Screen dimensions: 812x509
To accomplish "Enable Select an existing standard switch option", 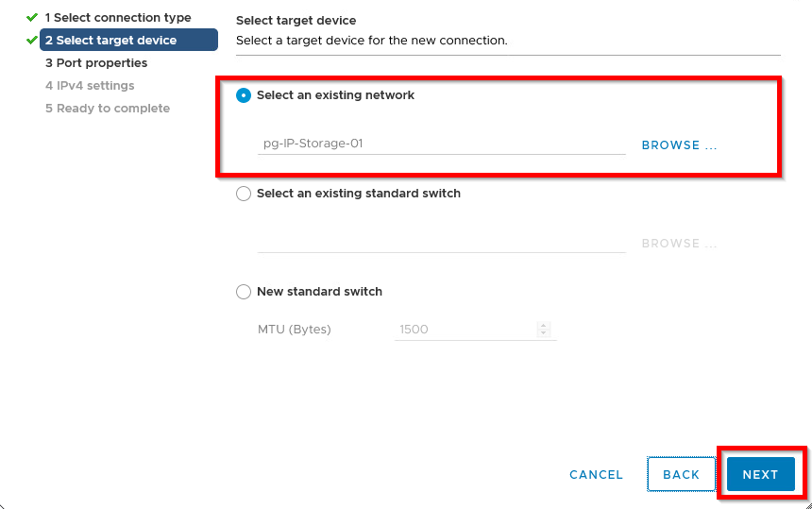I will pyautogui.click(x=244, y=194).
